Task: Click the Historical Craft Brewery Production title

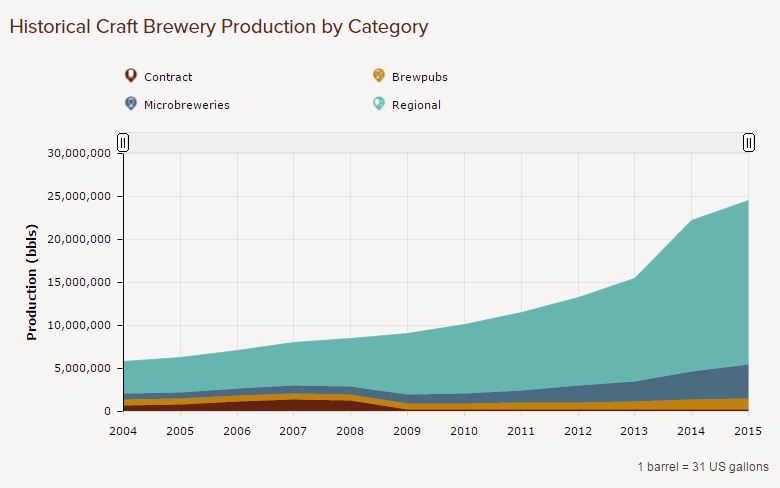Action: [x=219, y=27]
